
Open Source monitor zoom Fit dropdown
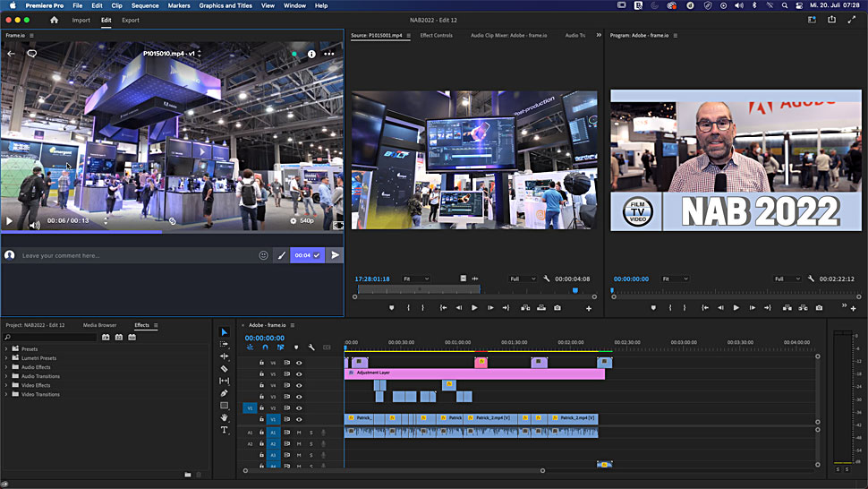[x=416, y=279]
